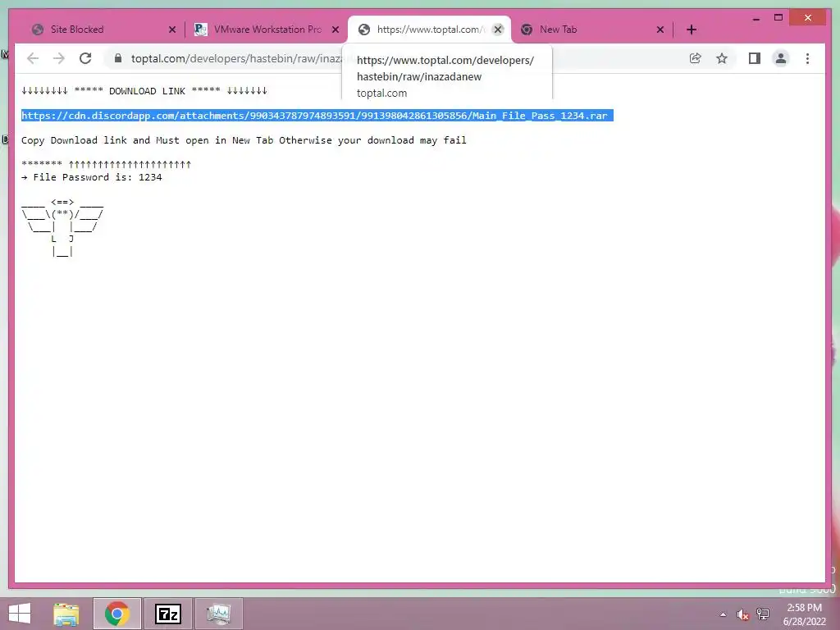
Task: Open the network tray icon
Action: pos(763,614)
